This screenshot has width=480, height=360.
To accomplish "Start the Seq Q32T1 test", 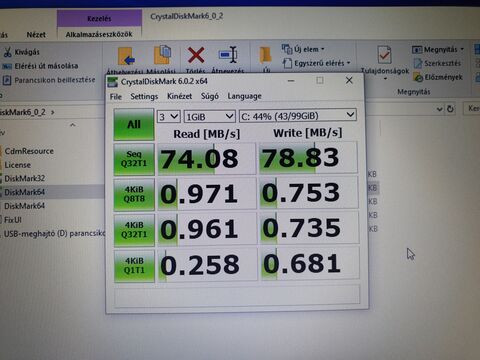I will click(134, 159).
